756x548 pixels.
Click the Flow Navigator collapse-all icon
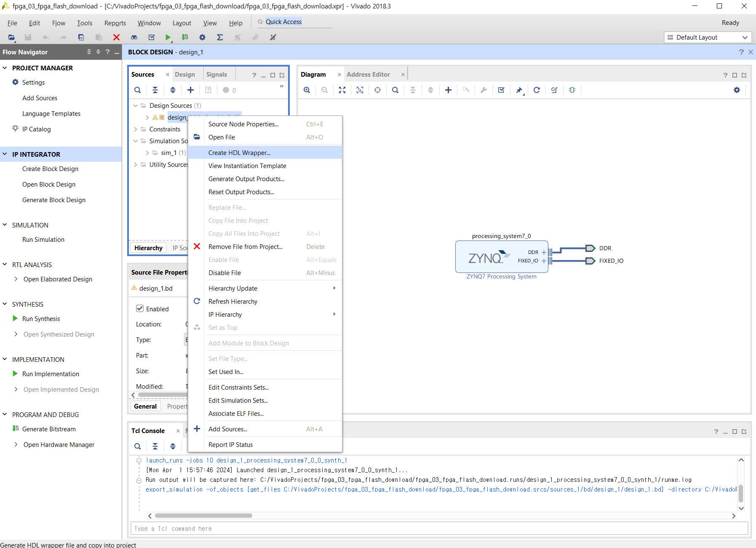pos(89,52)
